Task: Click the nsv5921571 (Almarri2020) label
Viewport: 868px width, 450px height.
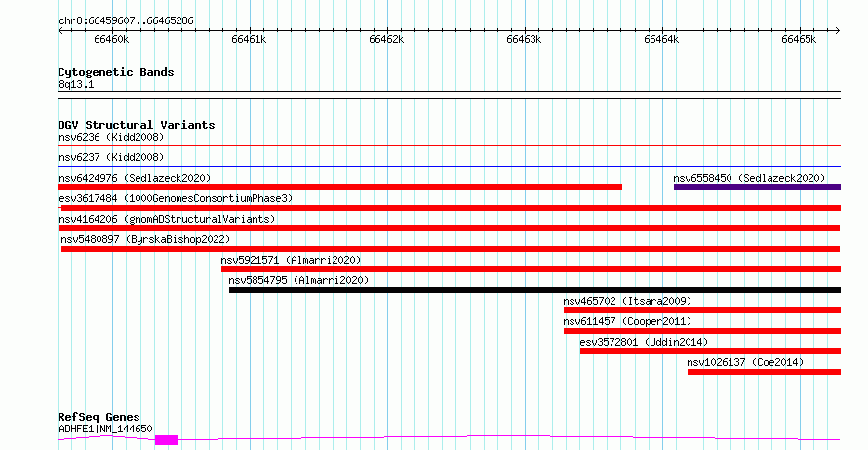Action: [x=291, y=260]
